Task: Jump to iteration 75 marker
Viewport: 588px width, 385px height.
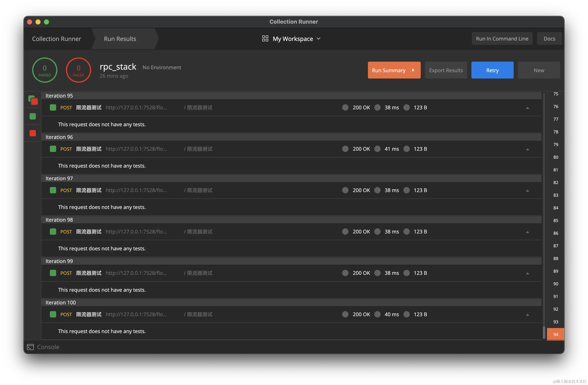Action: [556, 94]
